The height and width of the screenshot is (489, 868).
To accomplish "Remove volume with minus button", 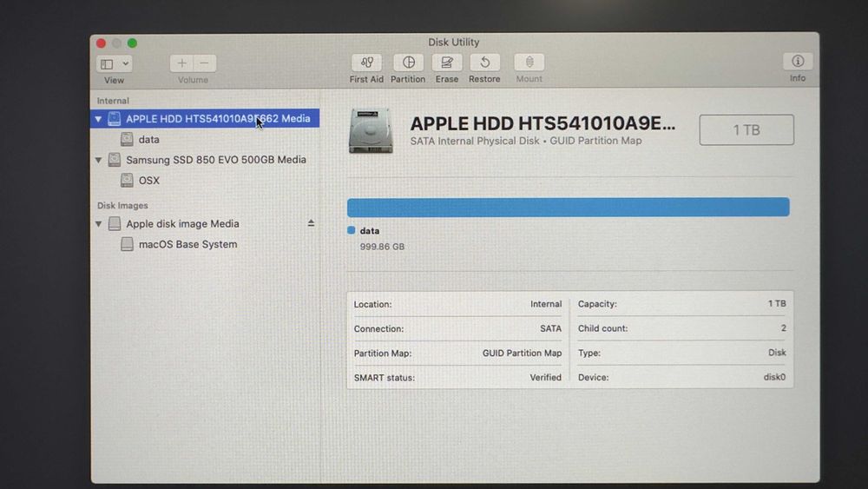I will point(205,63).
